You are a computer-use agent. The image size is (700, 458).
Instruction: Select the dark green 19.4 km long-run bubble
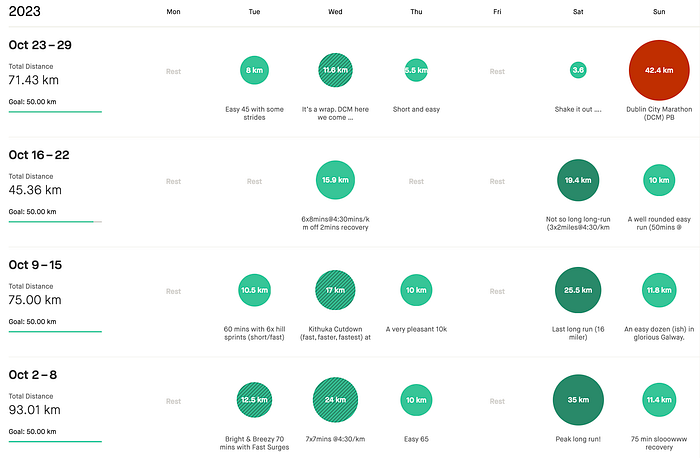pos(578,180)
